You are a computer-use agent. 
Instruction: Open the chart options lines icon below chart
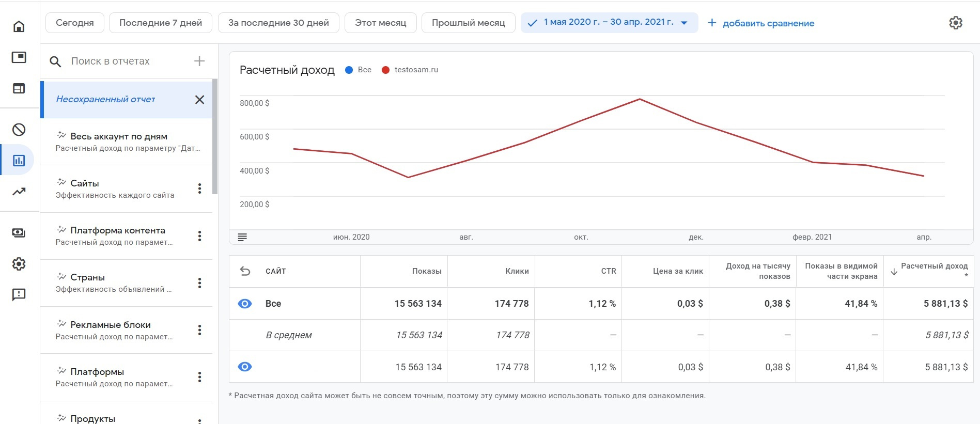(242, 237)
